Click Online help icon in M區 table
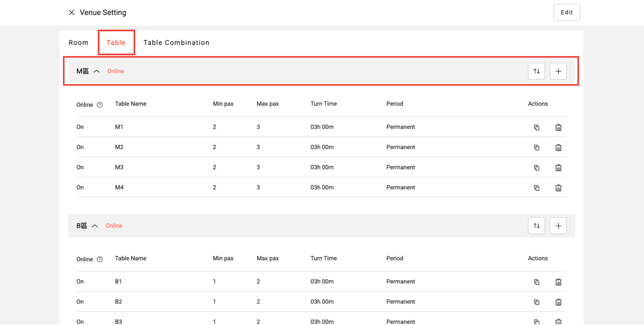The image size is (644, 325). 99,105
